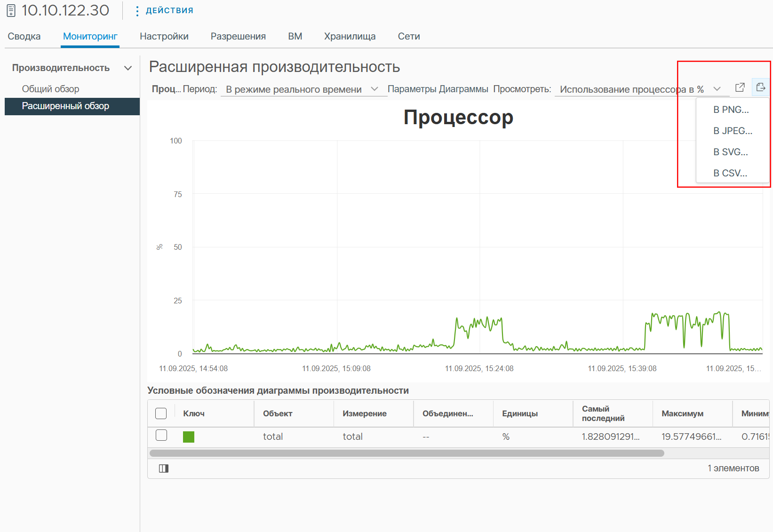Screen dimensions: 773x532
Task: Click the green color swatch in total row
Action: click(189, 437)
